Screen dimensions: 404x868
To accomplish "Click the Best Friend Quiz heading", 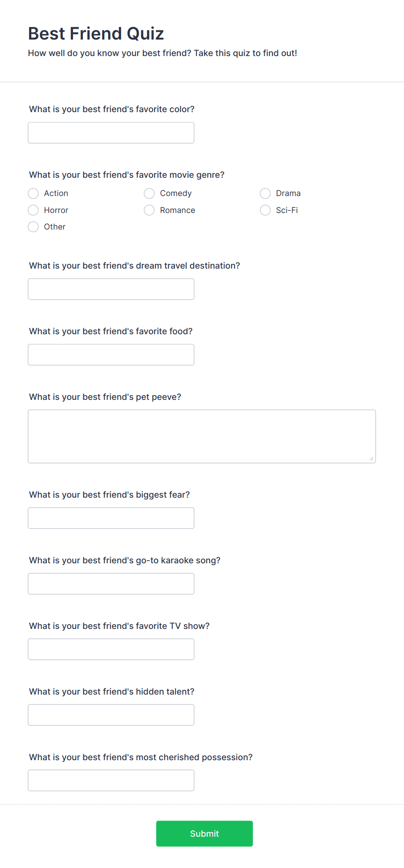I will [96, 33].
